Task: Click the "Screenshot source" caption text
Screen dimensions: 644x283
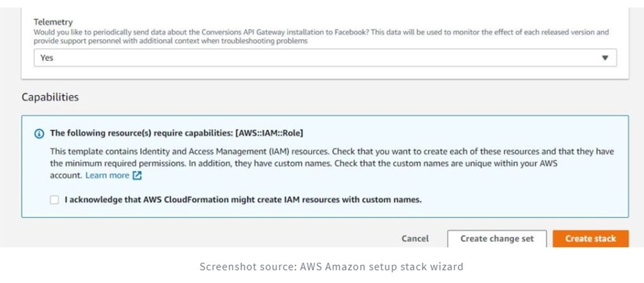Action: point(331,267)
